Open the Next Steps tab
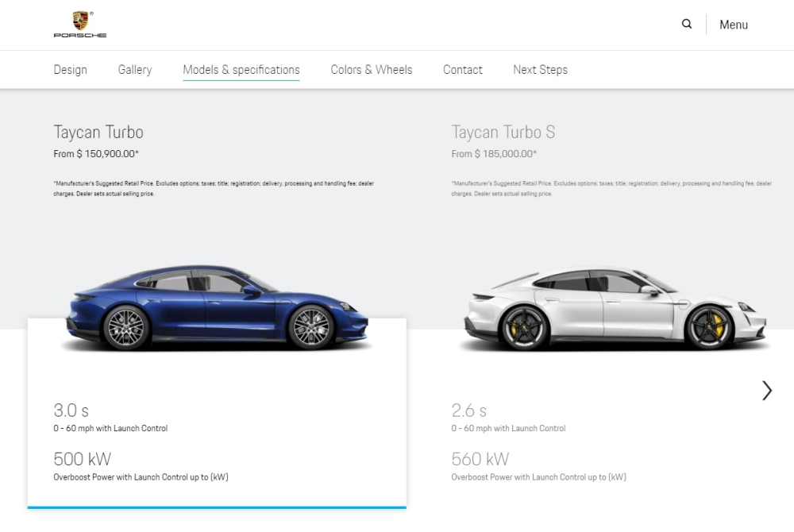 coord(540,69)
